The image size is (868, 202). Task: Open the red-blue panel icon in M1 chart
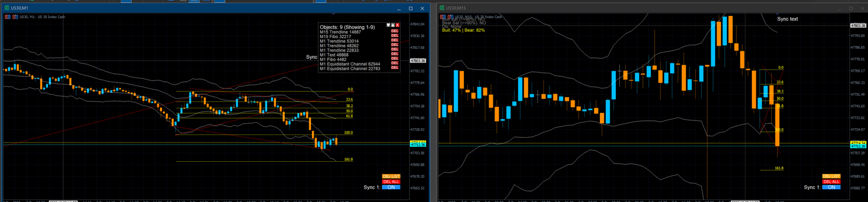pyautogui.click(x=8, y=17)
